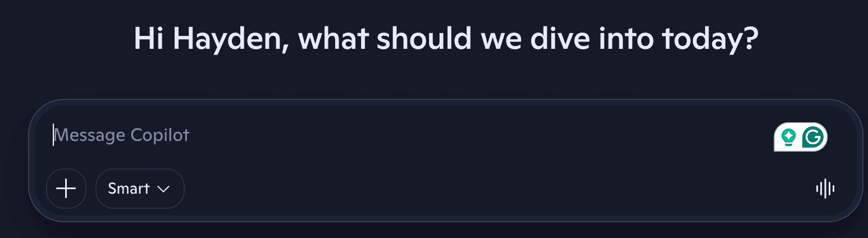Click empty space in middle of message field
868x238 pixels.
[x=449, y=135]
